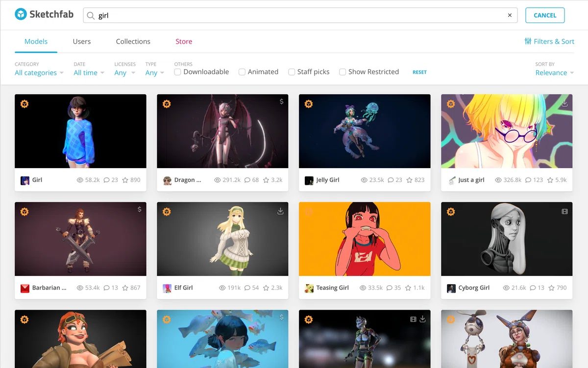This screenshot has width=588, height=368.
Task: Open the Licenses Any dropdown
Action: tap(124, 73)
